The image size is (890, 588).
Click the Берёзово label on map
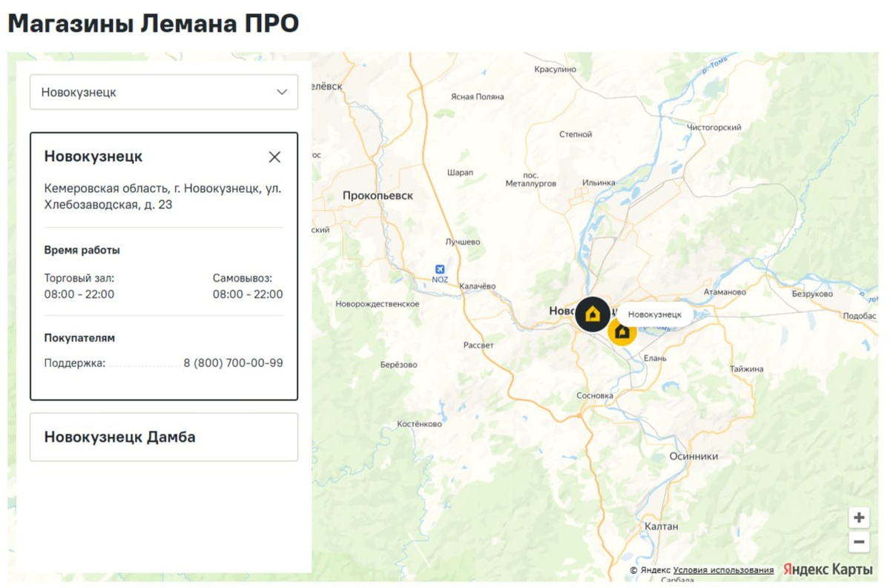[x=398, y=365]
